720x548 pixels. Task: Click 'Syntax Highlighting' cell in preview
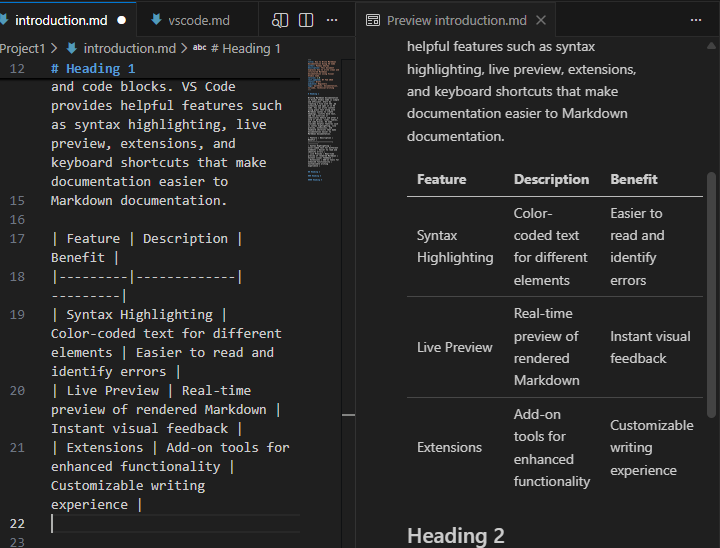click(x=455, y=246)
